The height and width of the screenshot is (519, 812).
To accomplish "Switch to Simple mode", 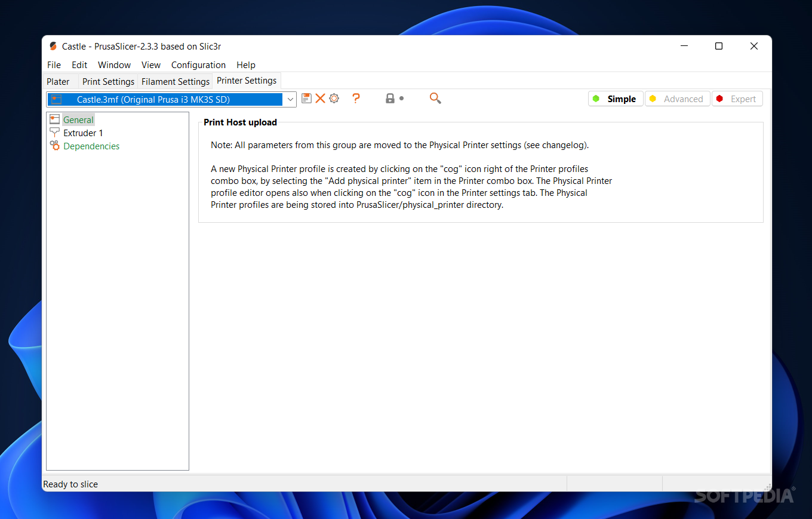I will [x=616, y=99].
